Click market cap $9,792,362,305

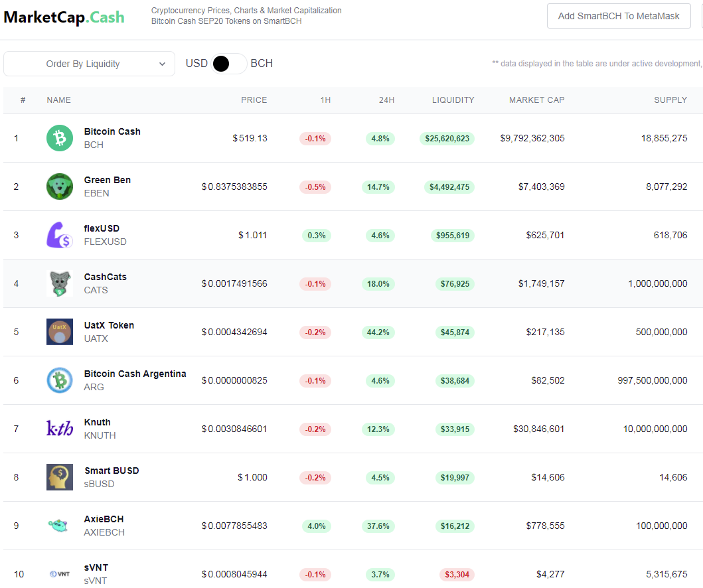click(532, 138)
